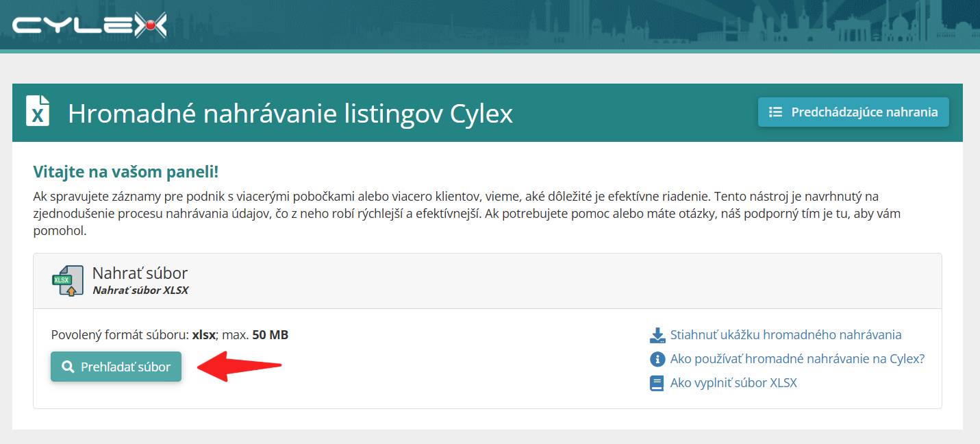Open Ako vyplniť súbor XLSX link
This screenshot has width=980, height=444.
[733, 383]
